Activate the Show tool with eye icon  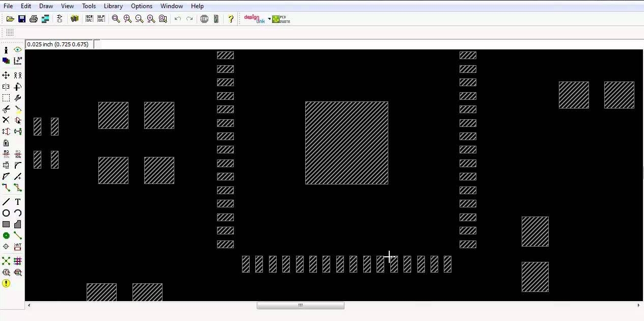pos(17,50)
